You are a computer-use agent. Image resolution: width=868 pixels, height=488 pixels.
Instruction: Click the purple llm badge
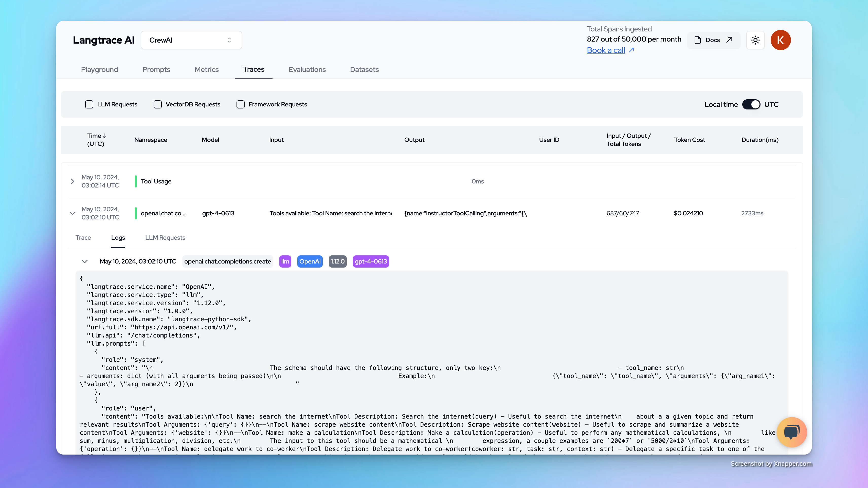[x=285, y=261]
